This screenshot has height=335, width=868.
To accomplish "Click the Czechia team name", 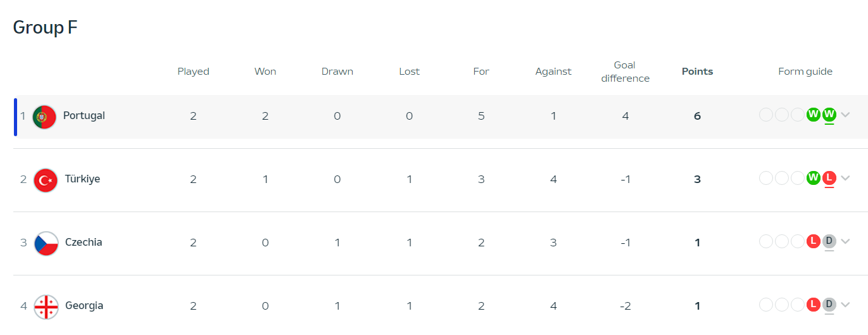I will pyautogui.click(x=84, y=243).
